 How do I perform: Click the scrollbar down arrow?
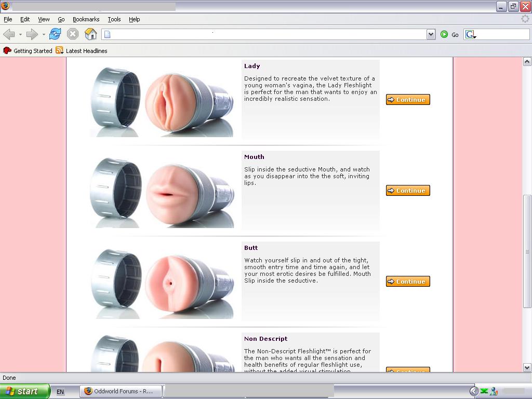pyautogui.click(x=527, y=367)
